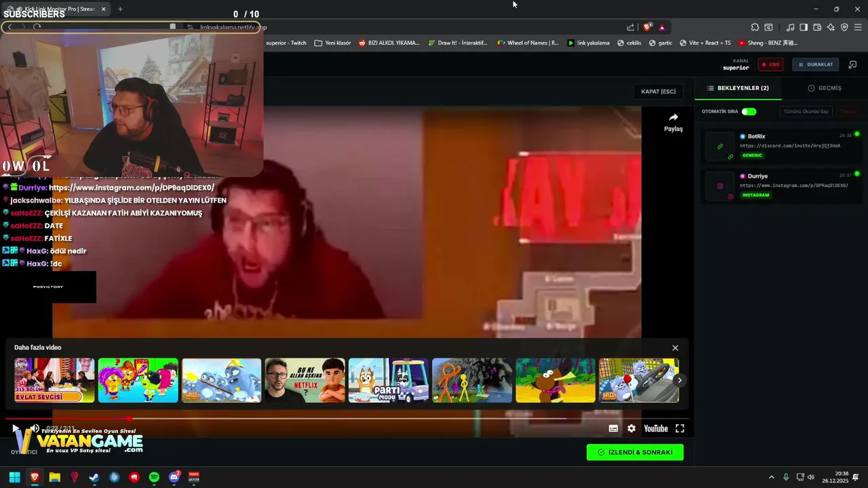Open Windows Start menu
This screenshot has width=868, height=488.
coord(14,477)
